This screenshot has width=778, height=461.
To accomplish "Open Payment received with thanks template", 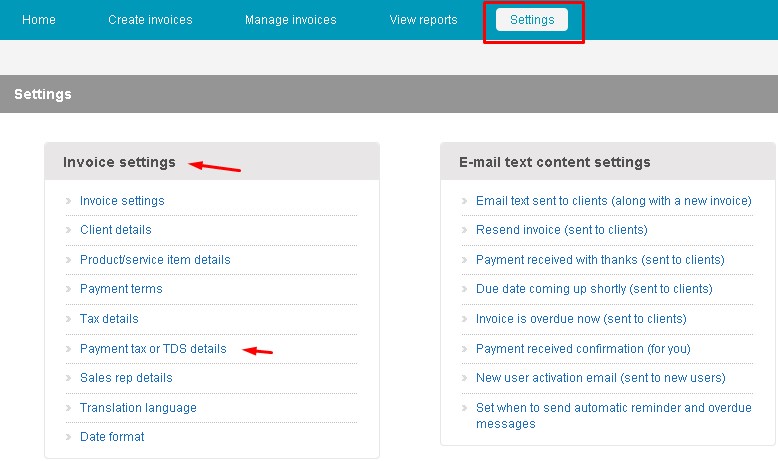I will 600,260.
